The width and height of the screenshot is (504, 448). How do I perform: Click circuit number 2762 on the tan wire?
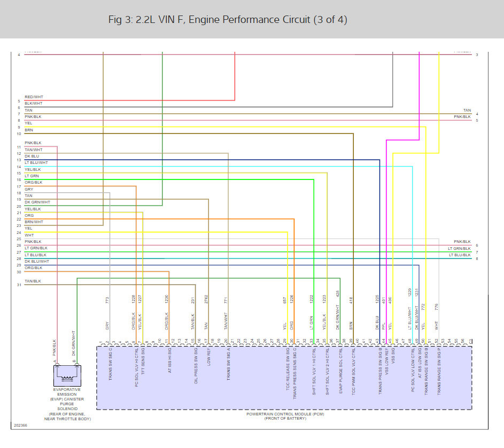206,299
